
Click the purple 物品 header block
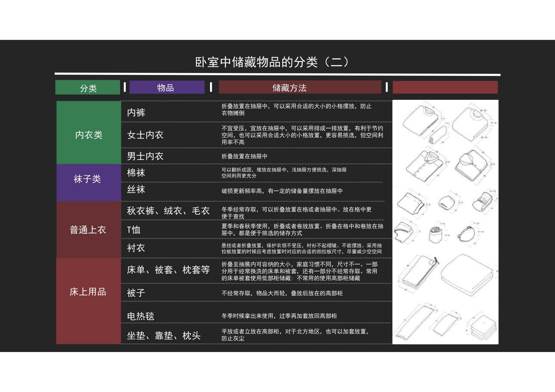(167, 87)
